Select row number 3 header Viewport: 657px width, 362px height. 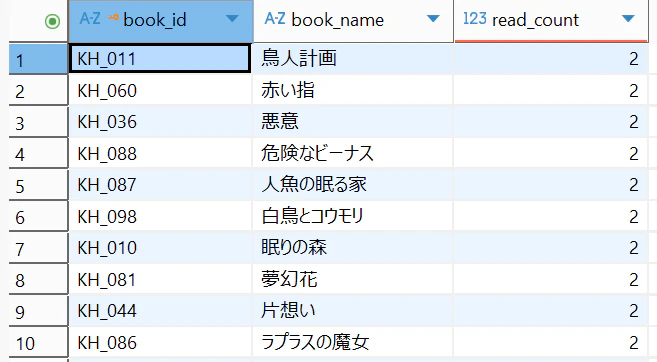click(38, 122)
